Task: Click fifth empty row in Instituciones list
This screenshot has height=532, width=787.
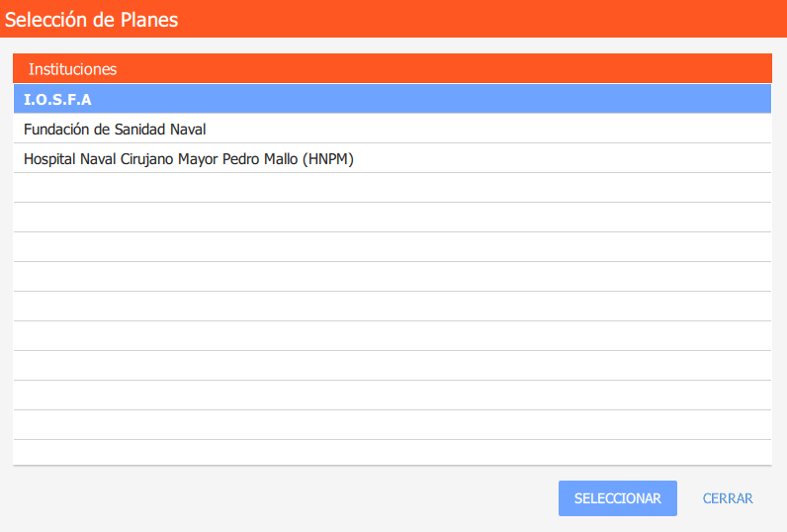Action: click(x=392, y=307)
